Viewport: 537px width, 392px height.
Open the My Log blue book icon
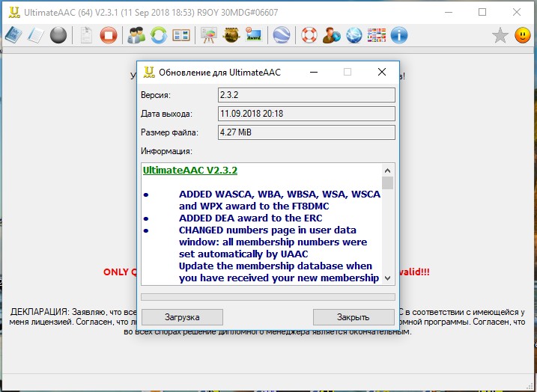coord(13,35)
